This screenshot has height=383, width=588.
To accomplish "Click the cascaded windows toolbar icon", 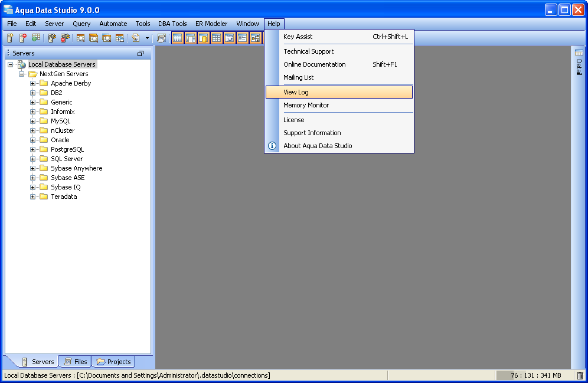I will (x=120, y=38).
